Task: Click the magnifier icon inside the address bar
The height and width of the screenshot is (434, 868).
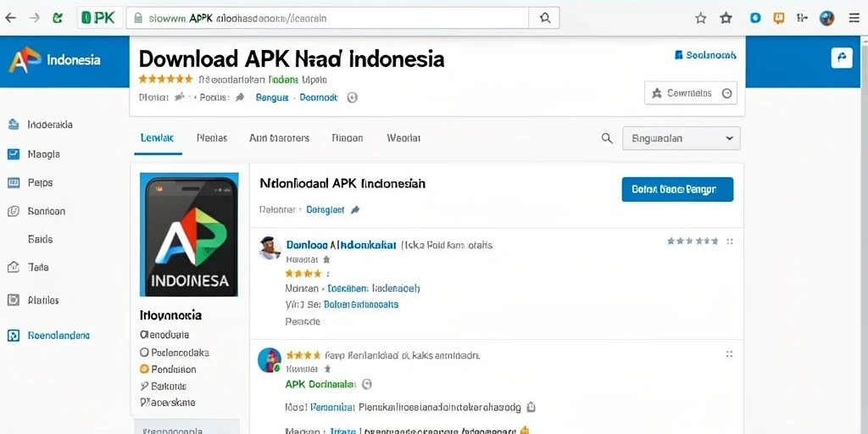Action: [545, 18]
